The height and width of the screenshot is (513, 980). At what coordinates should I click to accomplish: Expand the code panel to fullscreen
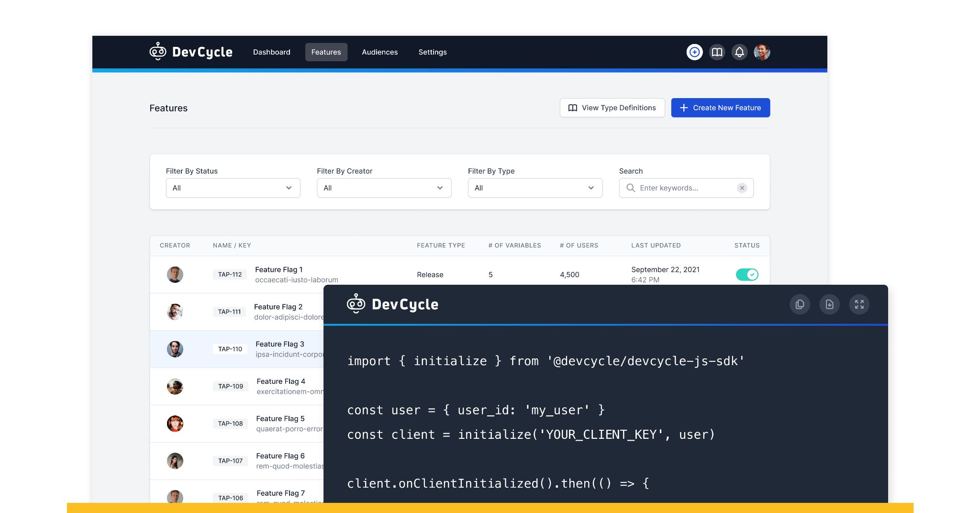[x=859, y=304]
